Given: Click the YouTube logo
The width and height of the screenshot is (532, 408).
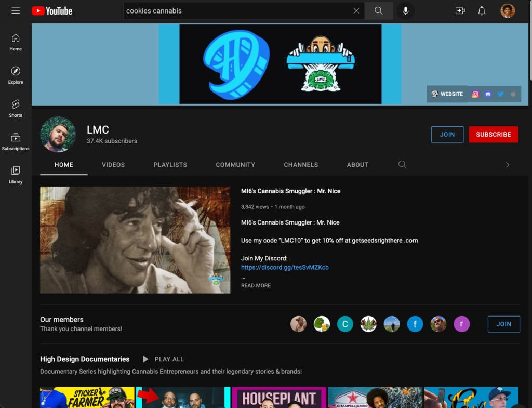Looking at the screenshot, I should click(x=52, y=11).
